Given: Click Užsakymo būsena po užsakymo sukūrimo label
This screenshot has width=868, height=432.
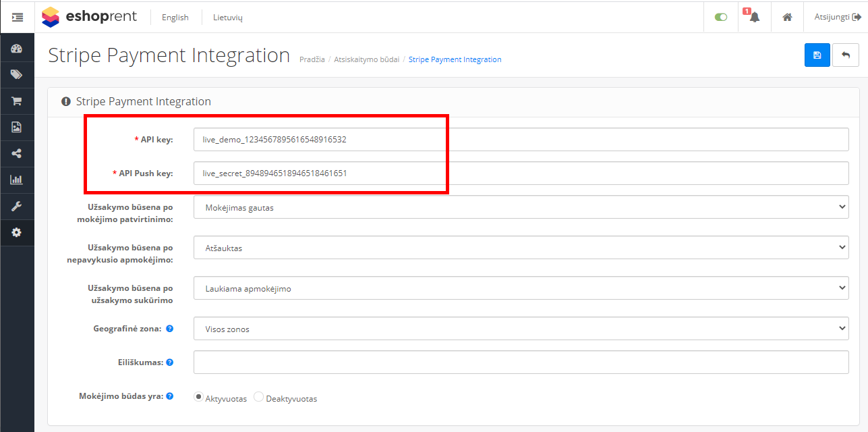Looking at the screenshot, I should 130,294.
